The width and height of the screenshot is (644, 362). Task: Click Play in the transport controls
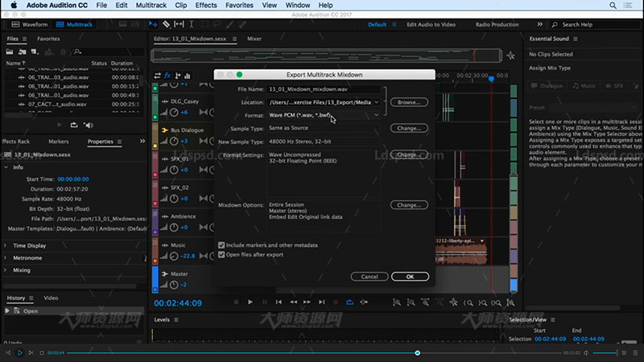pos(250,302)
